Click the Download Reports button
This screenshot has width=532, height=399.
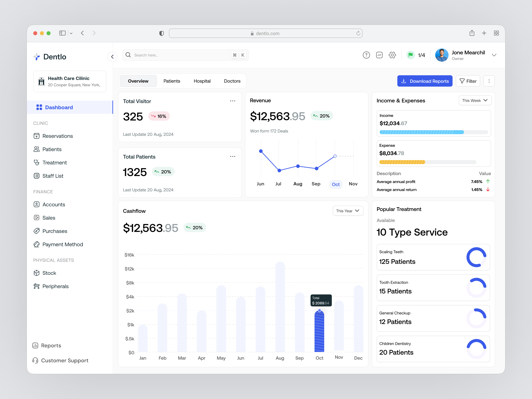(425, 81)
